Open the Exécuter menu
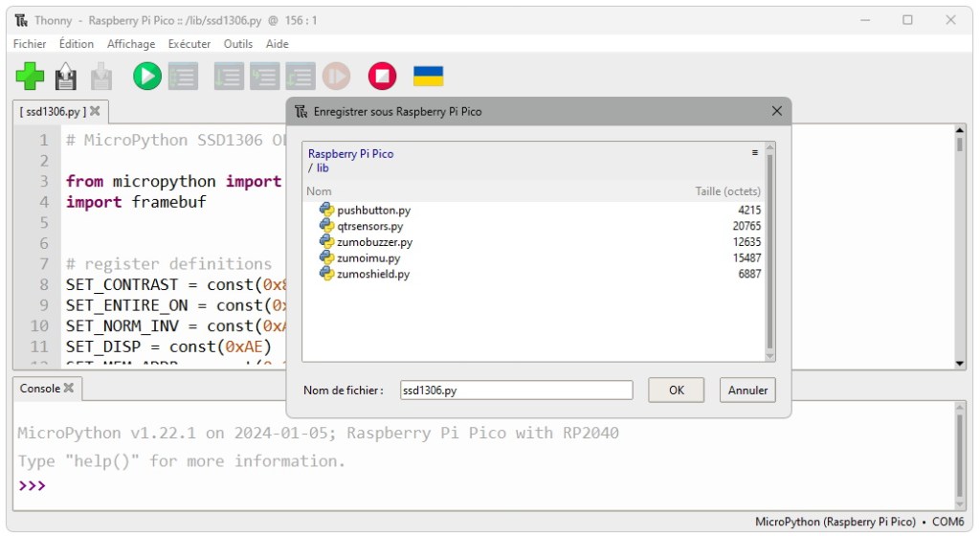 click(189, 44)
